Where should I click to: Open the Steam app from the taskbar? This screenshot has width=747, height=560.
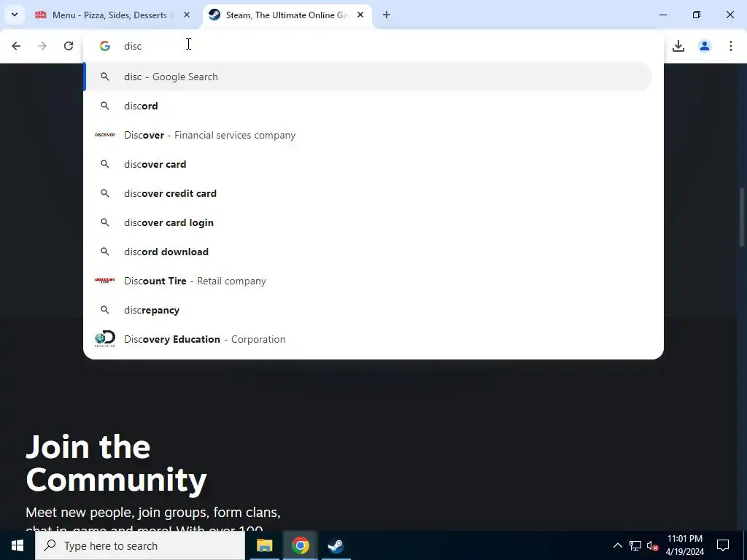click(x=336, y=545)
